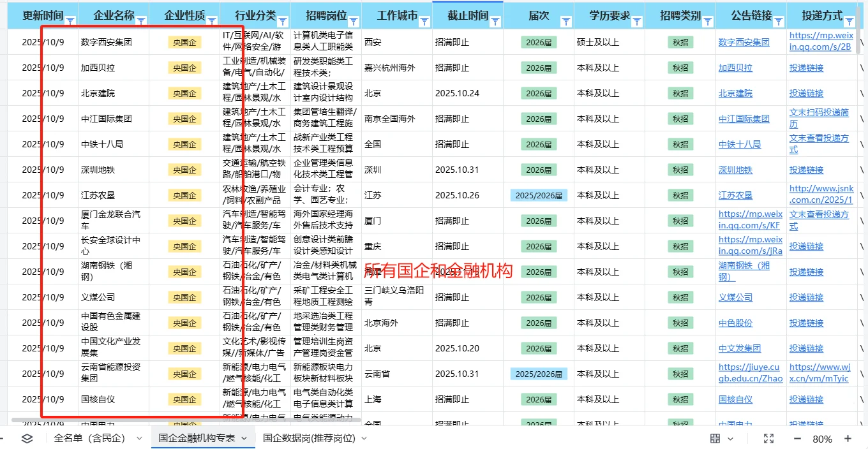Select 硕士及以上 cell
The image size is (868, 449).
[x=610, y=42]
